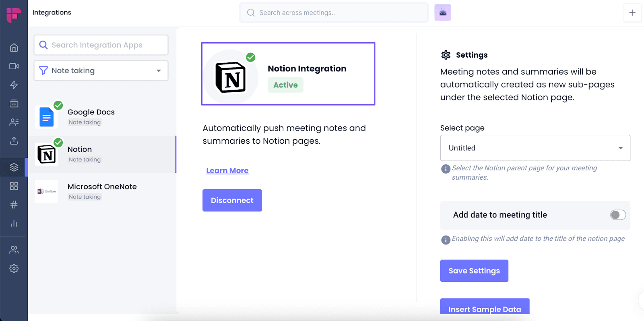Click the large Notion logo in header card
Viewport: 644px width, 321px height.
click(x=231, y=77)
